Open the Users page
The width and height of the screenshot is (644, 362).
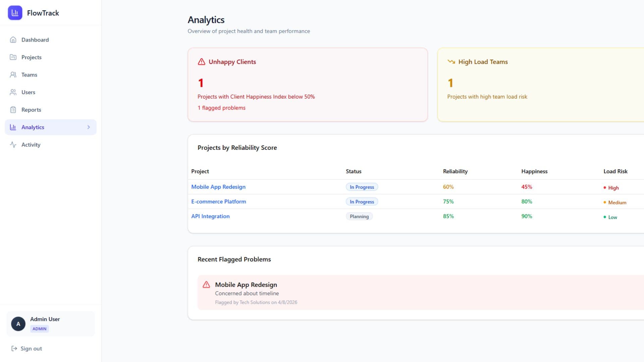tap(50, 92)
